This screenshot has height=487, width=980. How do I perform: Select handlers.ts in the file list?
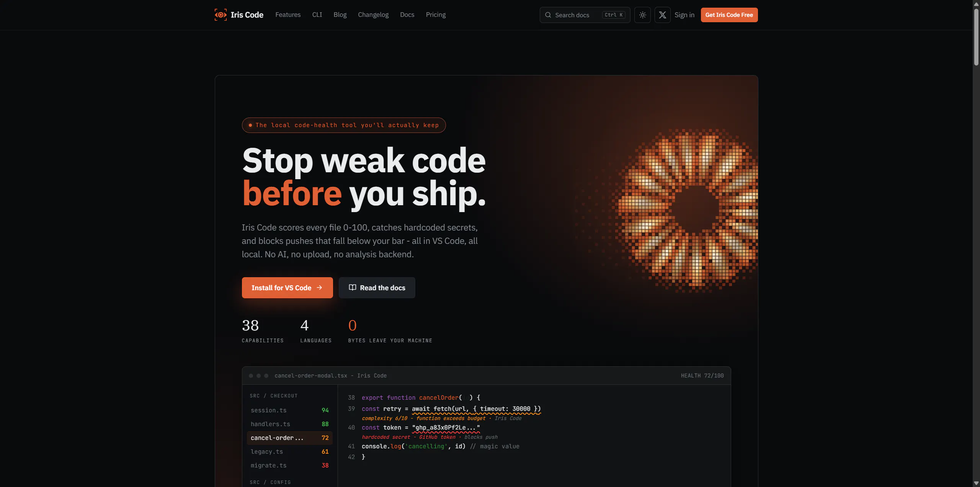pos(289,424)
